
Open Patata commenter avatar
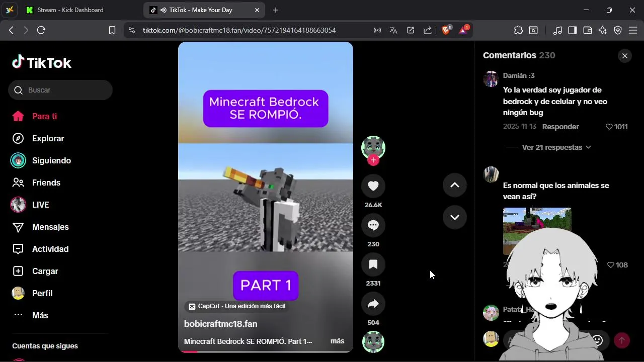[x=491, y=312]
